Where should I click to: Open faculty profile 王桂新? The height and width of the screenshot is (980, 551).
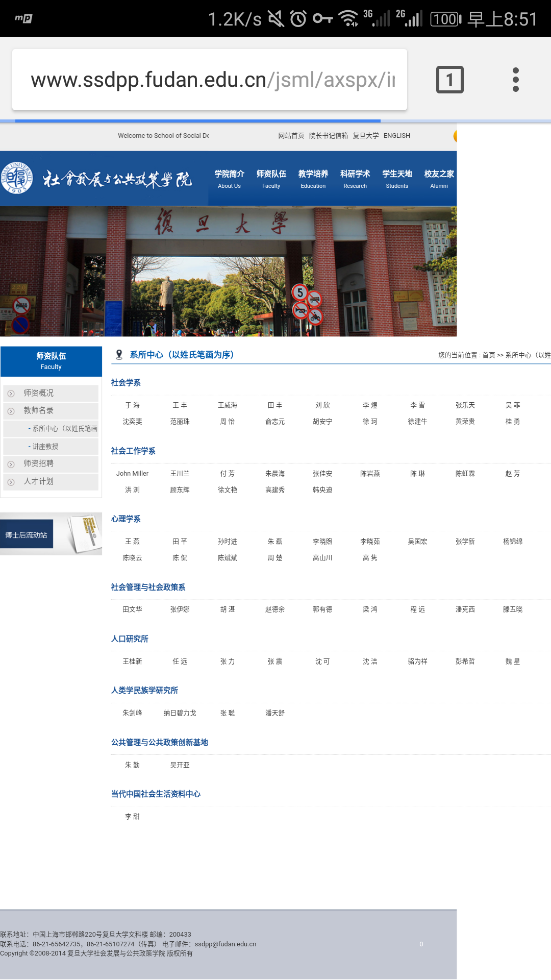click(132, 661)
